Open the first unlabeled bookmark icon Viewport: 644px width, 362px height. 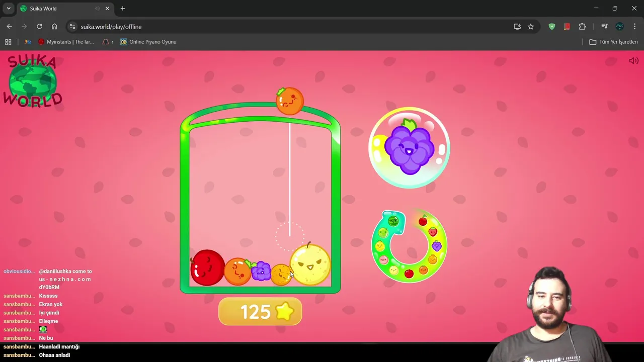(x=28, y=42)
